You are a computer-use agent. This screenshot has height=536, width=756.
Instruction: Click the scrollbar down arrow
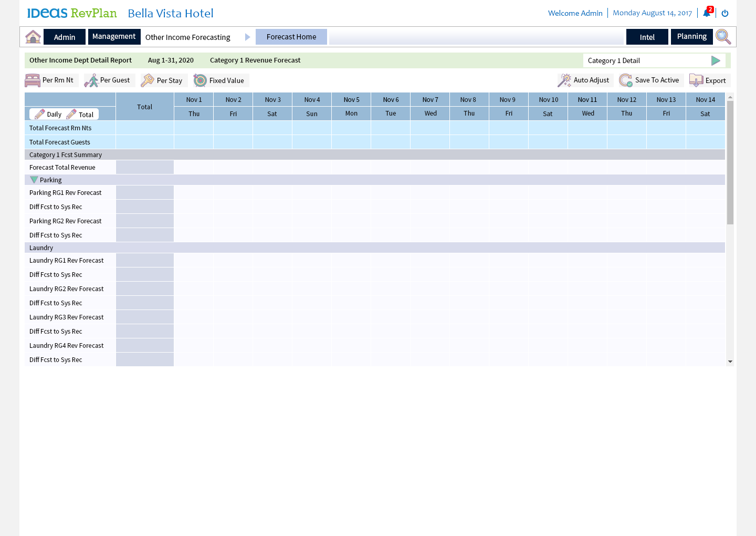[730, 362]
